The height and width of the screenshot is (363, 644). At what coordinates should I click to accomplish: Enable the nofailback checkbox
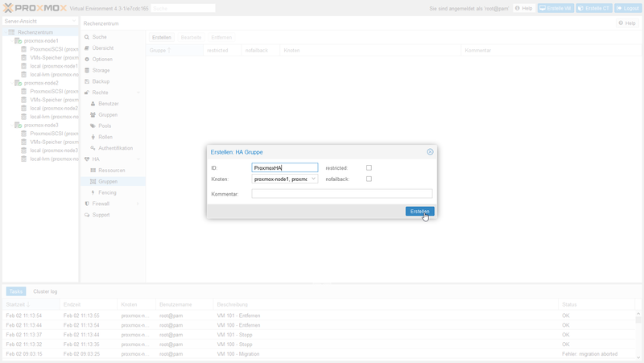[x=369, y=179]
